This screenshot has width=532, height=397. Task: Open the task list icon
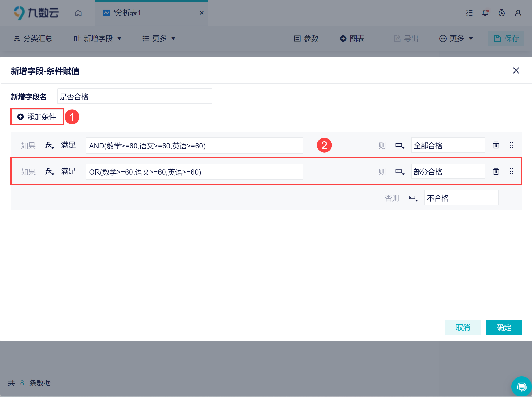(469, 13)
